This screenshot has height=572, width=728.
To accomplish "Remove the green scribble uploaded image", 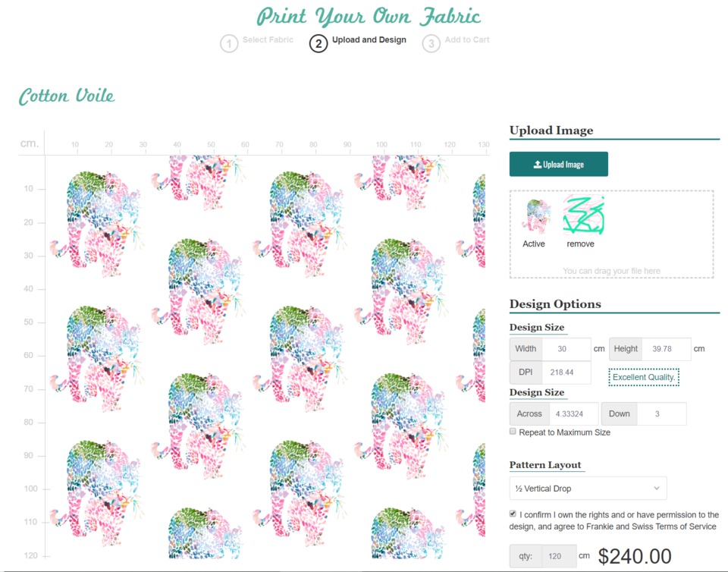I will click(x=580, y=244).
